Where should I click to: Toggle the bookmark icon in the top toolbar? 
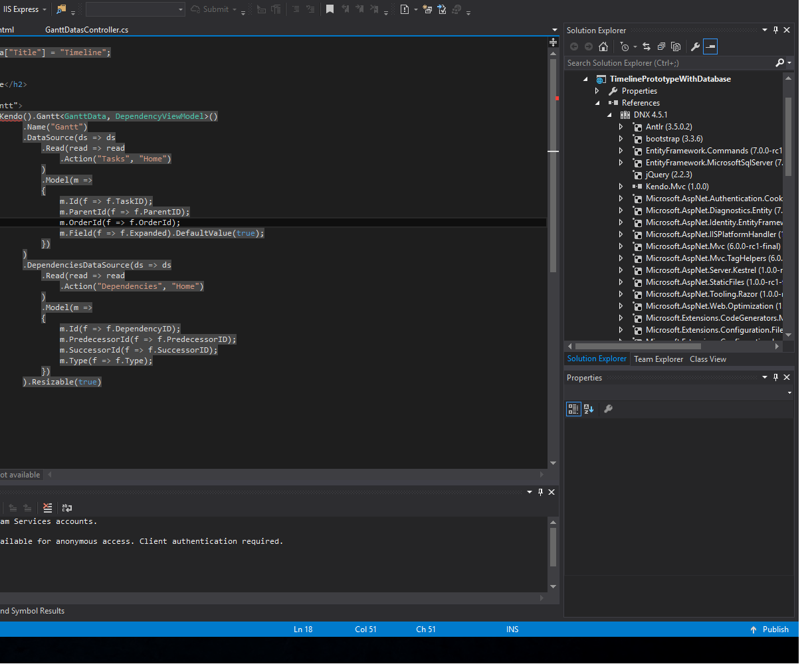330,9
